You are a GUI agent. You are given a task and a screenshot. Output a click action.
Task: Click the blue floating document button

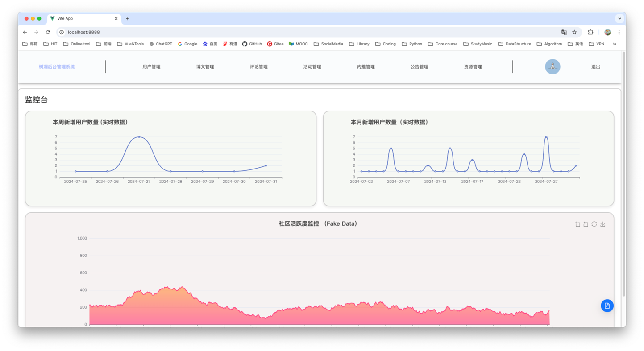point(607,306)
